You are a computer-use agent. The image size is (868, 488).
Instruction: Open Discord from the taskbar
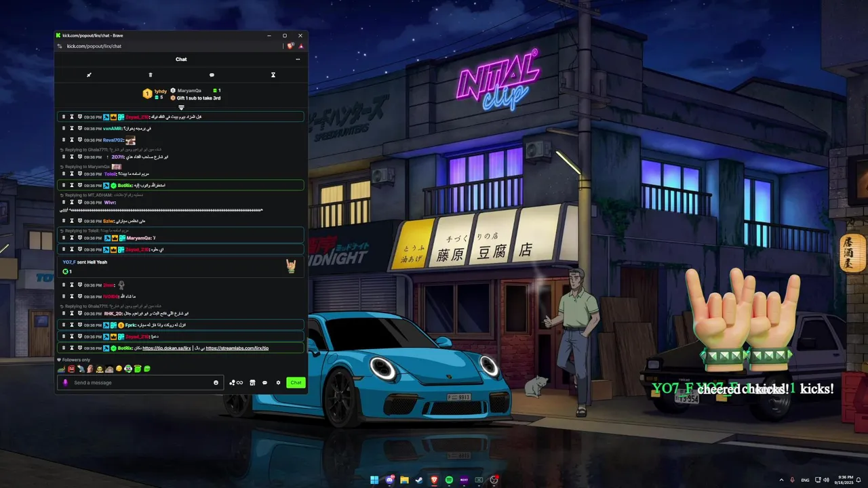point(389,480)
